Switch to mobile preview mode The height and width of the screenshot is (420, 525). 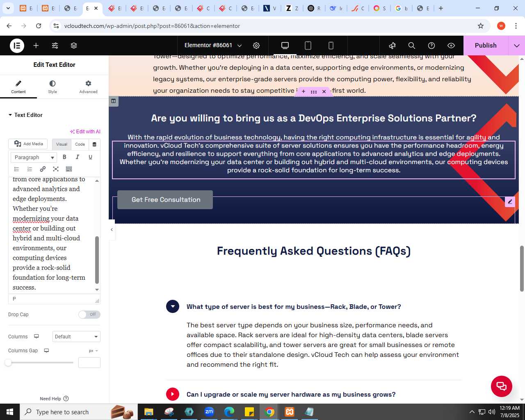(x=331, y=46)
